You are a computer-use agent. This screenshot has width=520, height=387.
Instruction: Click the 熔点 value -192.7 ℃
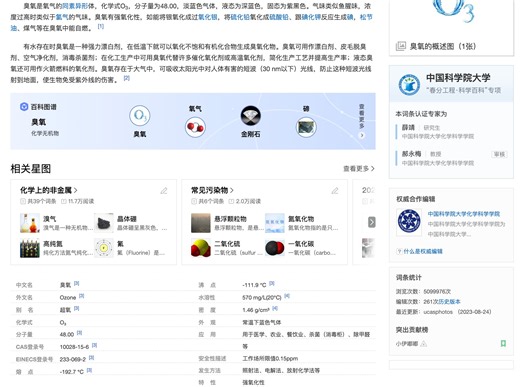coord(72,371)
